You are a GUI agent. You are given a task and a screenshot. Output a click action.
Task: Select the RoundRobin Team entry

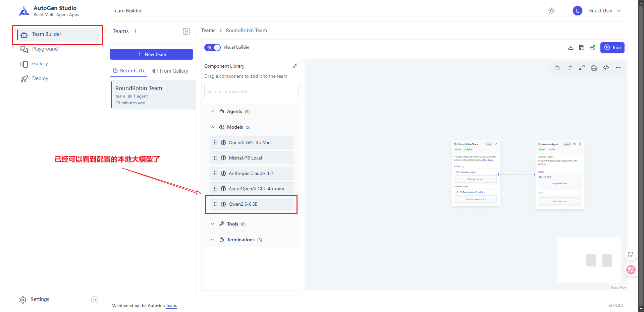click(153, 95)
